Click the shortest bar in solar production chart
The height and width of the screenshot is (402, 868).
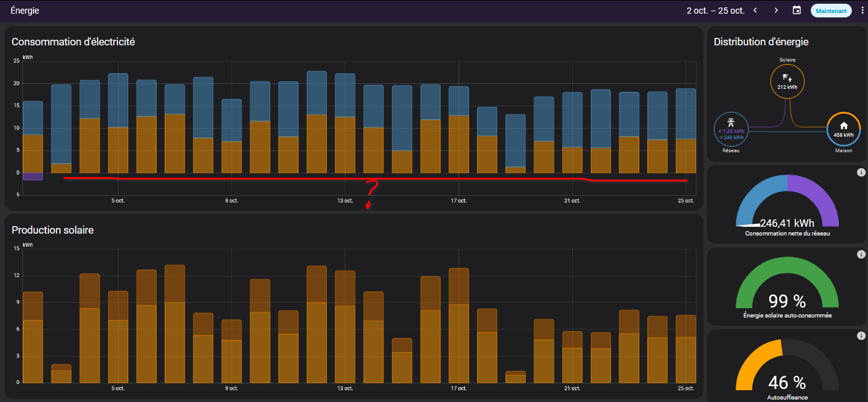(515, 377)
